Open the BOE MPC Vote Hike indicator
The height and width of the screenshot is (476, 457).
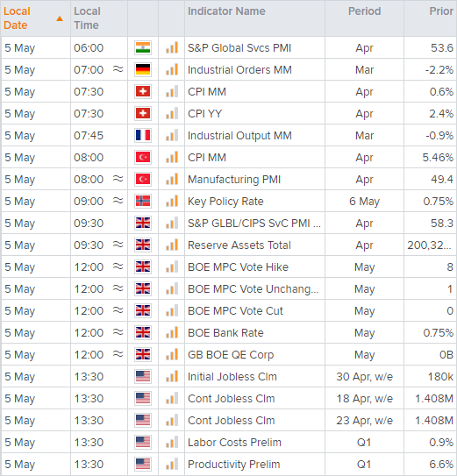pyautogui.click(x=238, y=267)
